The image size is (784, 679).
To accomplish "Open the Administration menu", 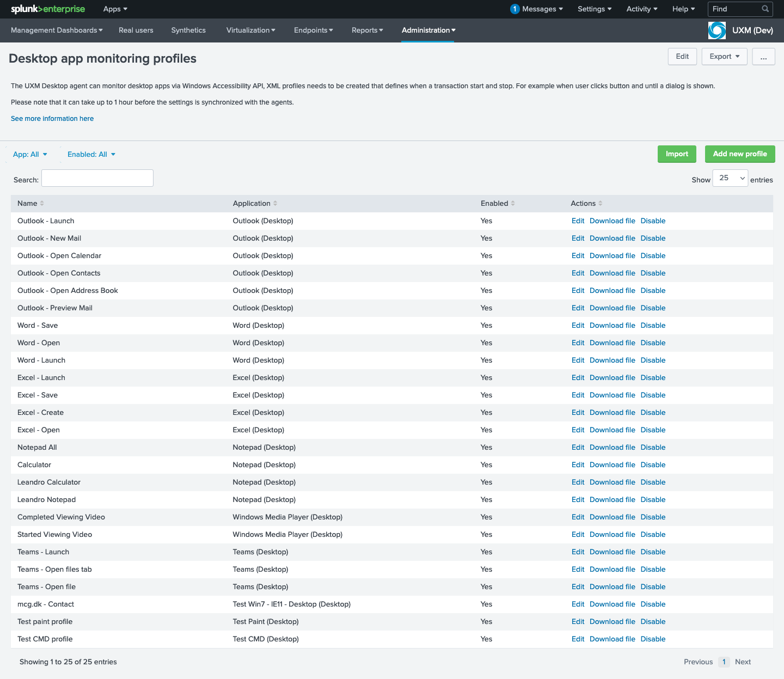I will 428,30.
